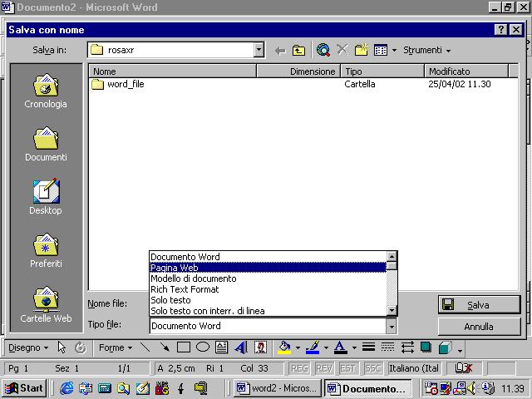Apply the Line Color brush
Viewport: 532px width, 399px height.
coord(313,347)
